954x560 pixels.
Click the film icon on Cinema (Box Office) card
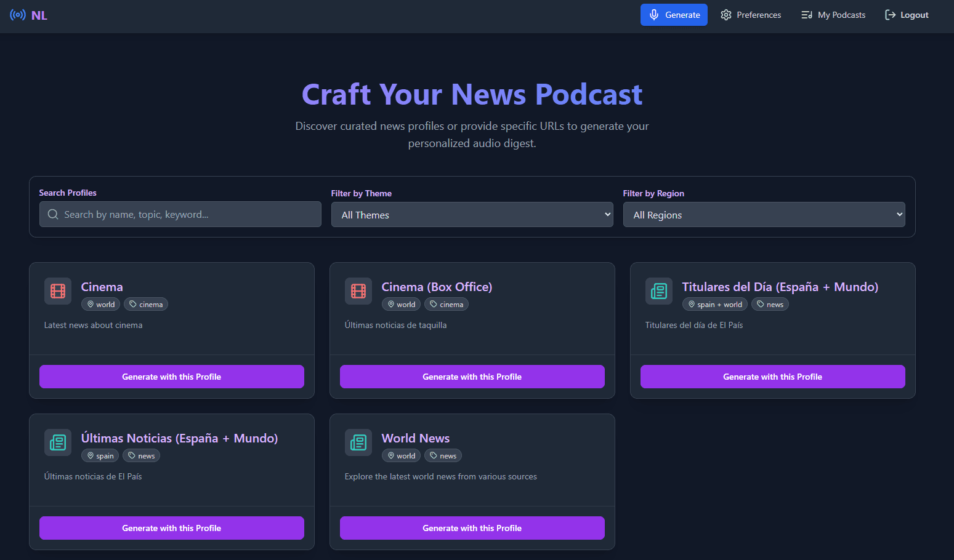click(358, 291)
